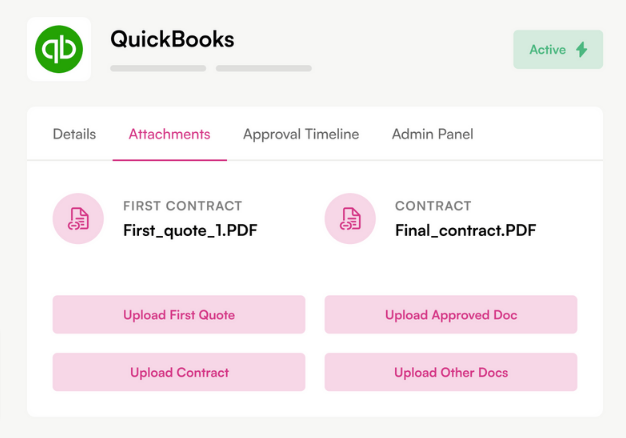Go to the Admin Panel tab
This screenshot has height=438, width=626.
432,134
